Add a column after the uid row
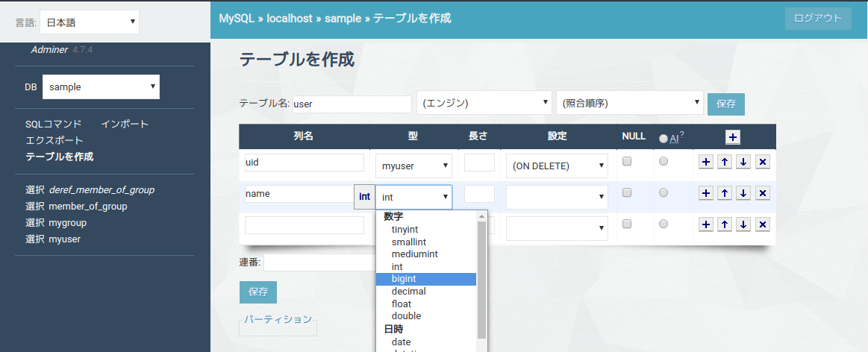The height and width of the screenshot is (352, 868). tap(705, 162)
